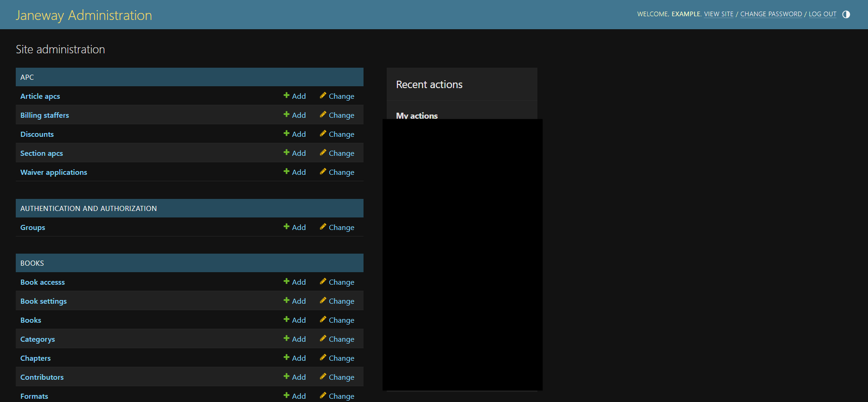
Task: Add a new Group
Action: coord(295,227)
